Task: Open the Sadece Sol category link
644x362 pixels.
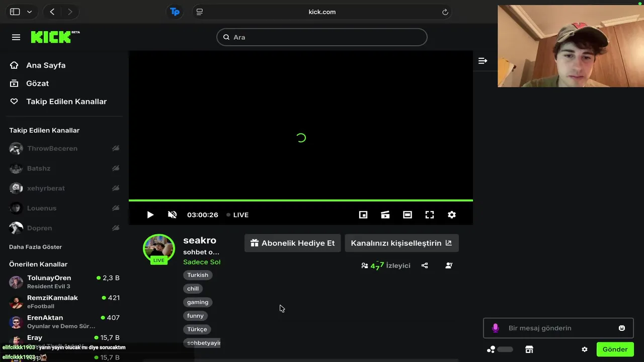Action: tap(202, 262)
